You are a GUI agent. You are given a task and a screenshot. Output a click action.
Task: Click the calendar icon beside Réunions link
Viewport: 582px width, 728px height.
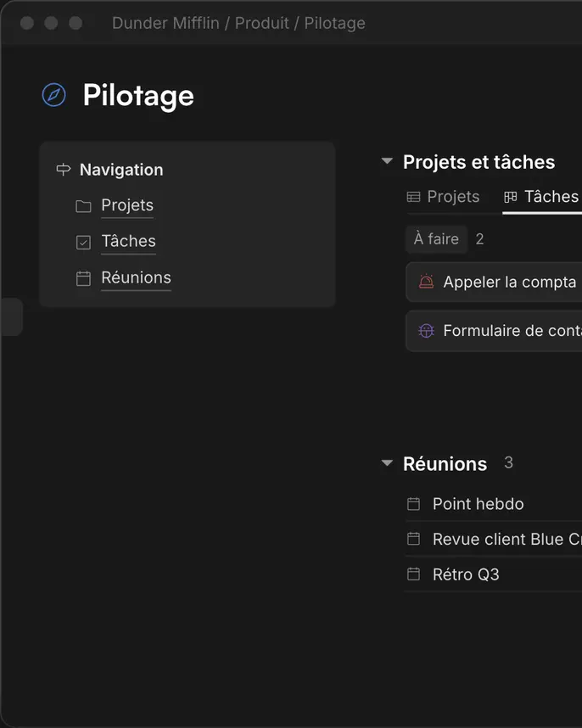click(83, 278)
